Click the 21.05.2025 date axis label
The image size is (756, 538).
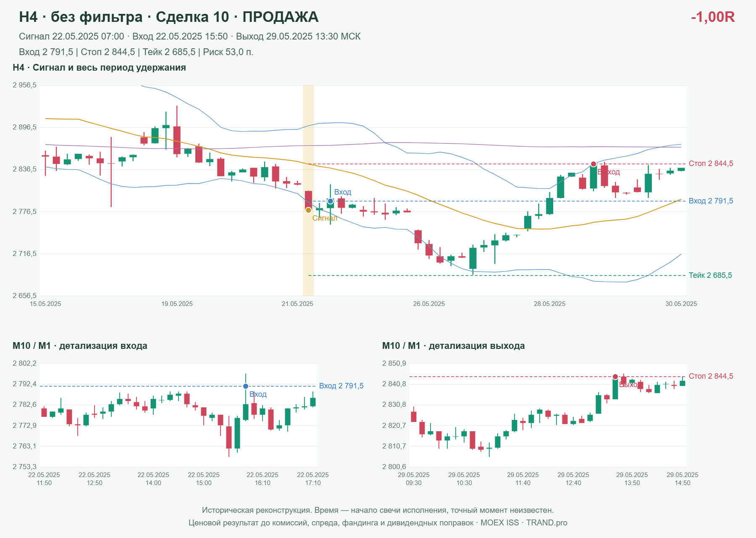tap(297, 304)
